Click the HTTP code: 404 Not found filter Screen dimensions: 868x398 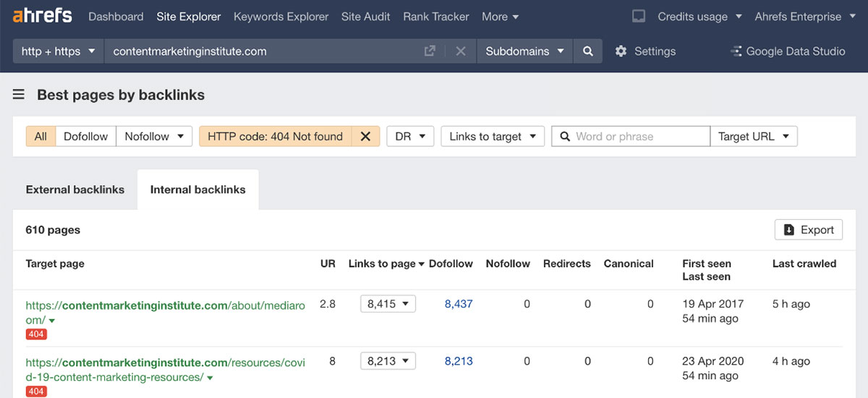(276, 136)
